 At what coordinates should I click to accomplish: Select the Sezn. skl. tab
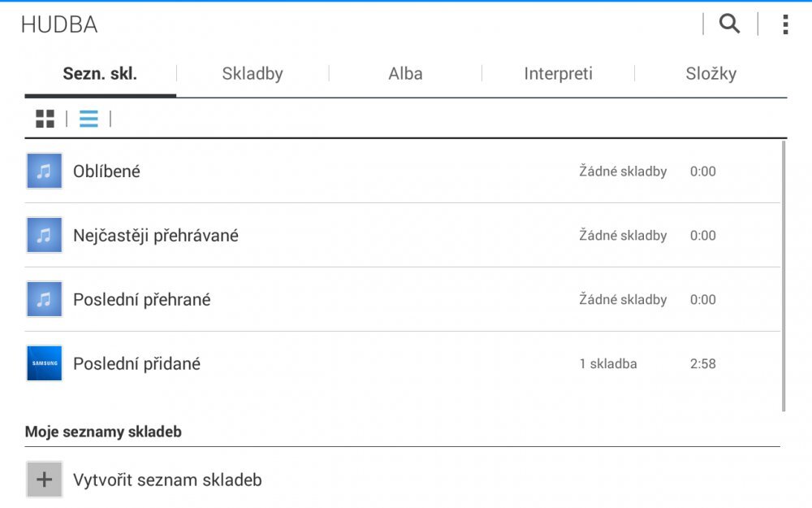coord(100,74)
